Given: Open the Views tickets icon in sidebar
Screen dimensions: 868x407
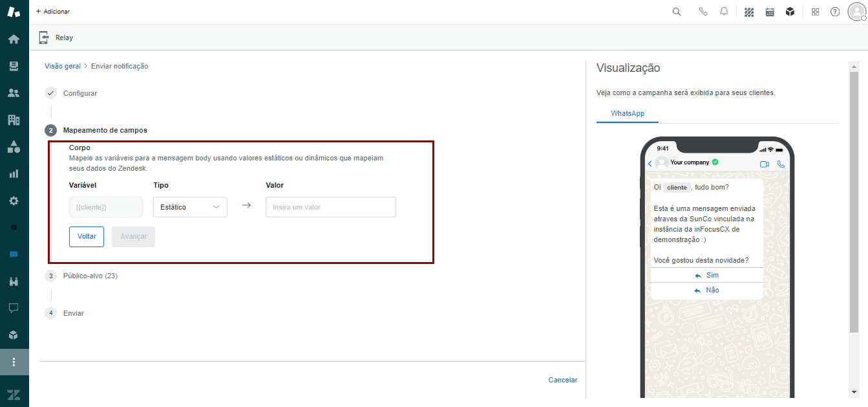Looking at the screenshot, I should pyautogui.click(x=14, y=66).
